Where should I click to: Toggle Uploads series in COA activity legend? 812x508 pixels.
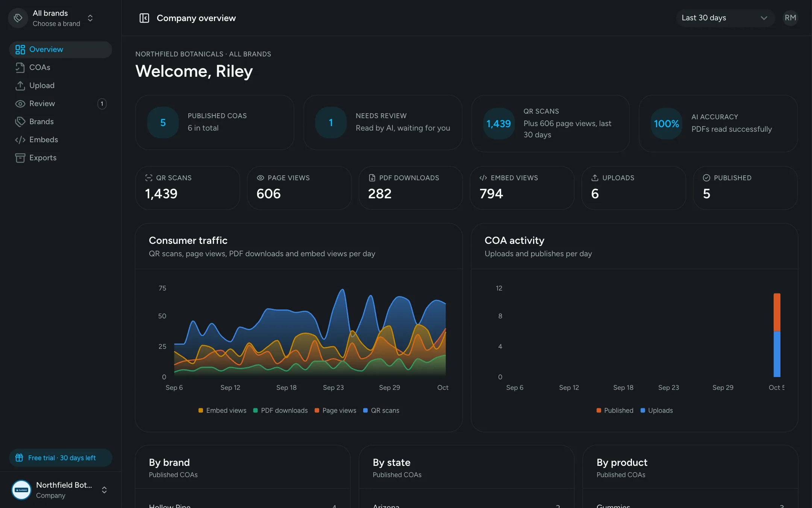pos(657,411)
